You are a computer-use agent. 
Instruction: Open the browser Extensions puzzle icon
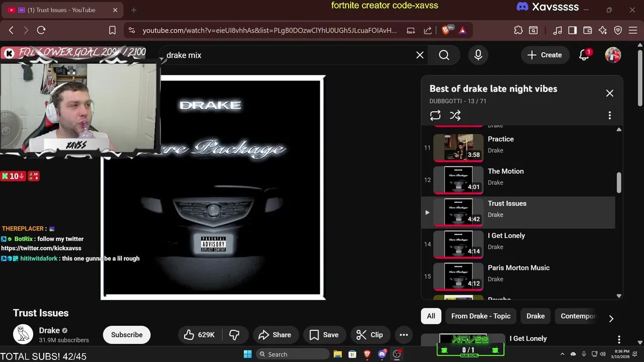pyautogui.click(x=518, y=30)
